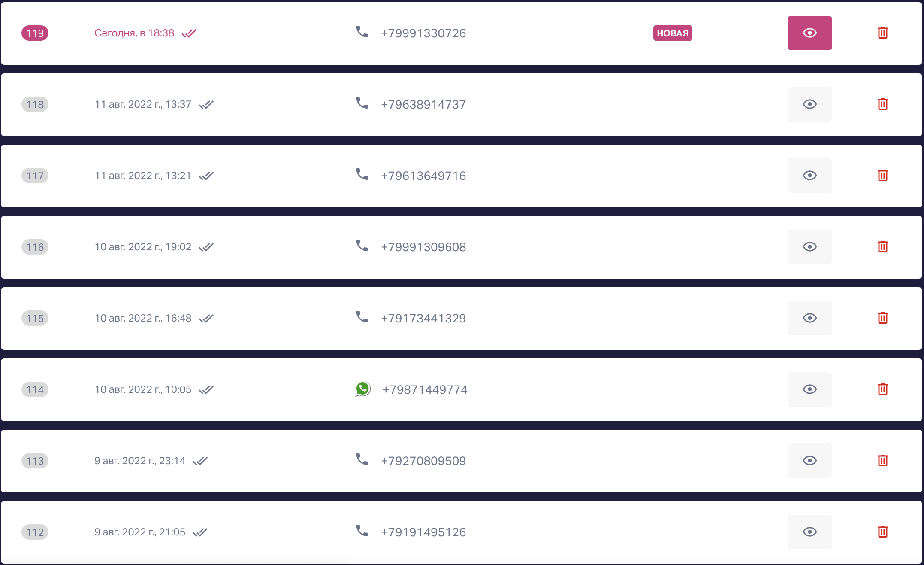The height and width of the screenshot is (565, 924).
Task: Click phone number +79991330726
Action: coord(423,33)
